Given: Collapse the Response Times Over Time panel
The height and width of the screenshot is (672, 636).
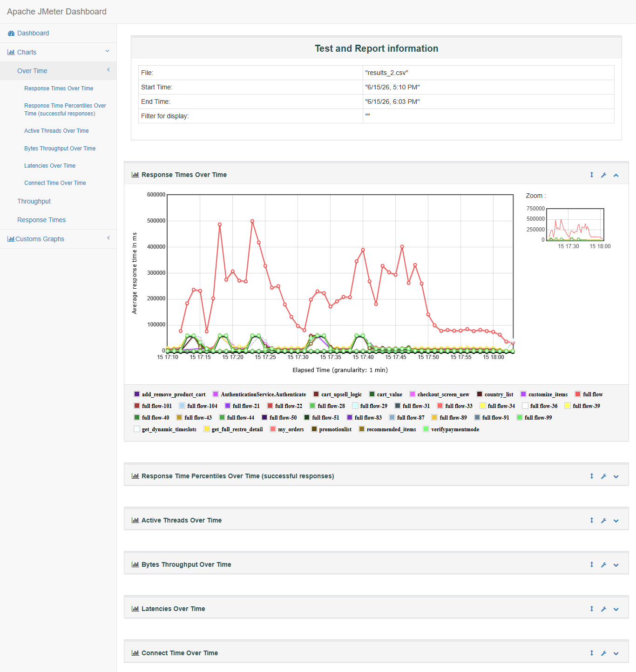Looking at the screenshot, I should click(616, 175).
